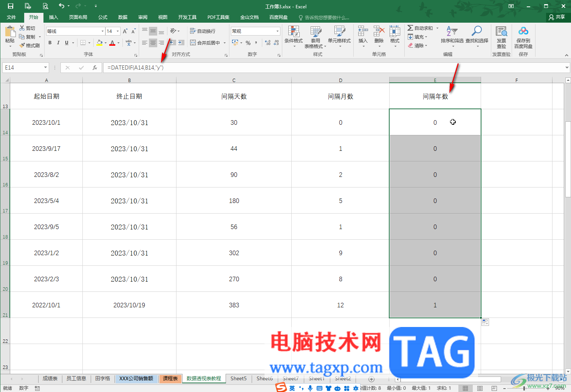The width and height of the screenshot is (571, 392).
Task: Open the cell Format (格式) menu
Action: point(395,37)
